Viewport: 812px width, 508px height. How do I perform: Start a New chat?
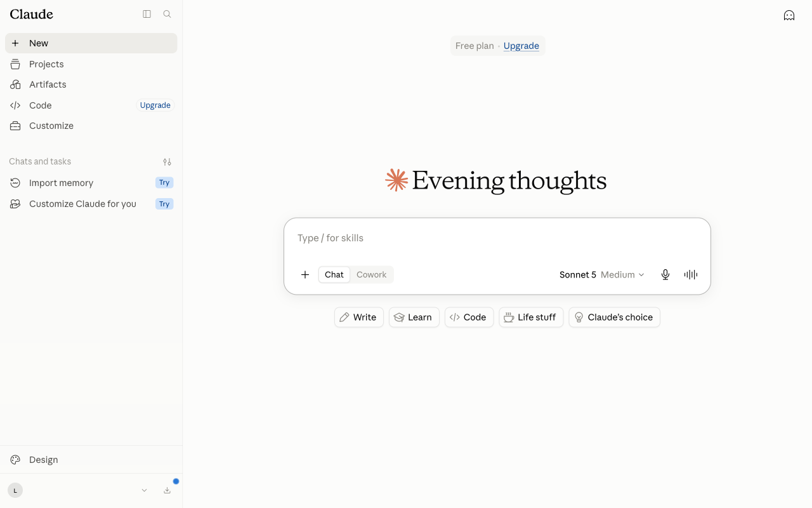point(91,43)
